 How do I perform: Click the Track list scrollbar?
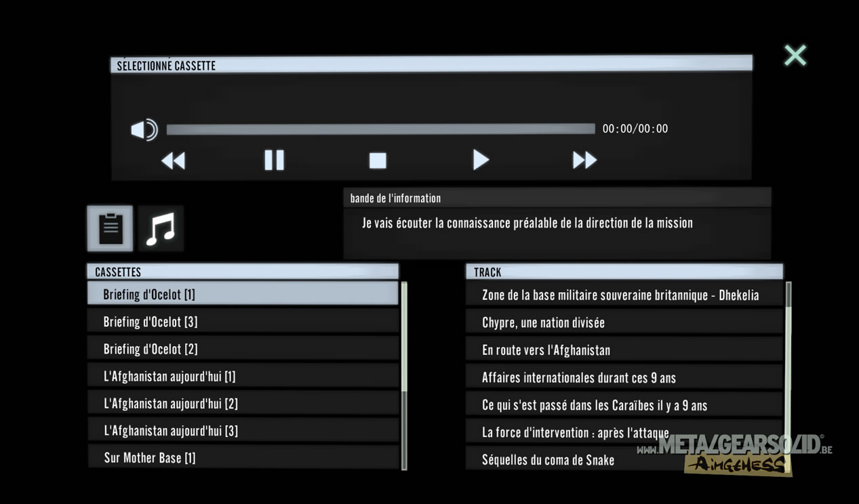[x=788, y=376]
